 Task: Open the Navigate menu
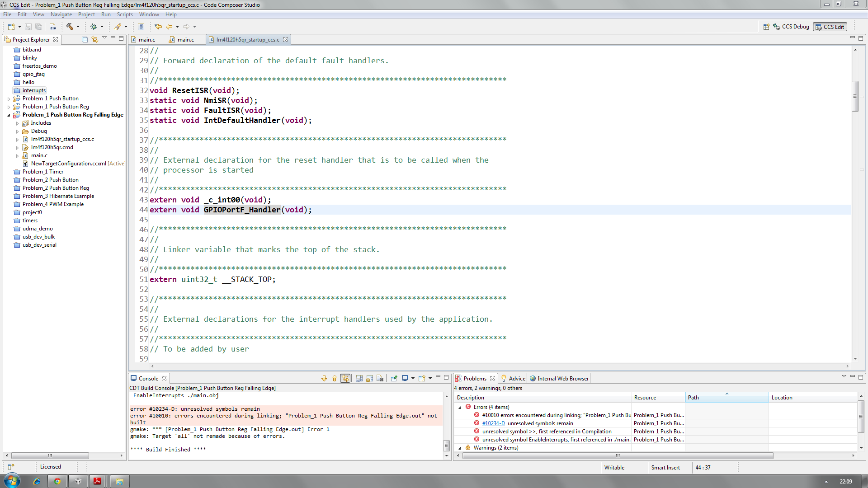[x=61, y=14]
